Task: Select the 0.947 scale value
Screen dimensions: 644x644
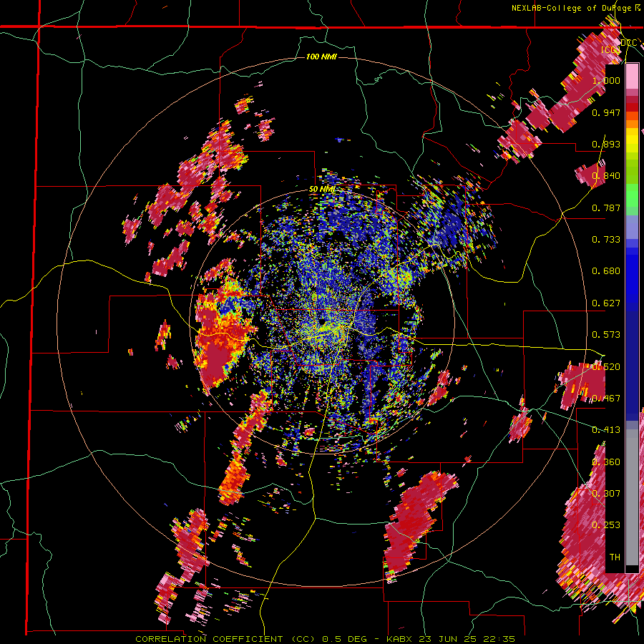Action: click(x=606, y=112)
